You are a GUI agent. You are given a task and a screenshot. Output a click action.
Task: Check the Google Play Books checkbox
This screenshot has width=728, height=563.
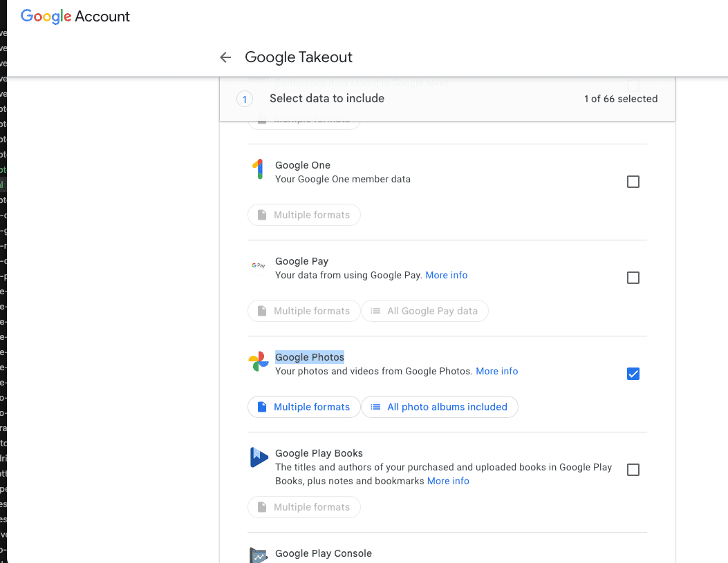633,470
